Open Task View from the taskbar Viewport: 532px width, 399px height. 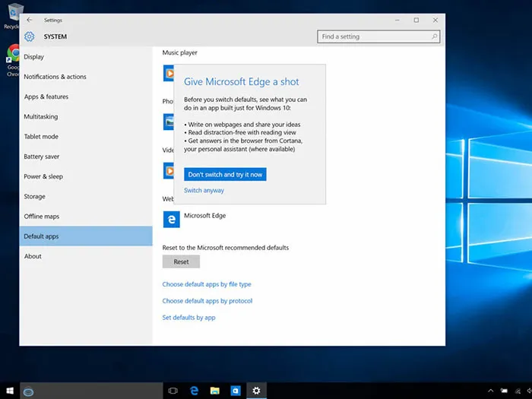[173, 391]
